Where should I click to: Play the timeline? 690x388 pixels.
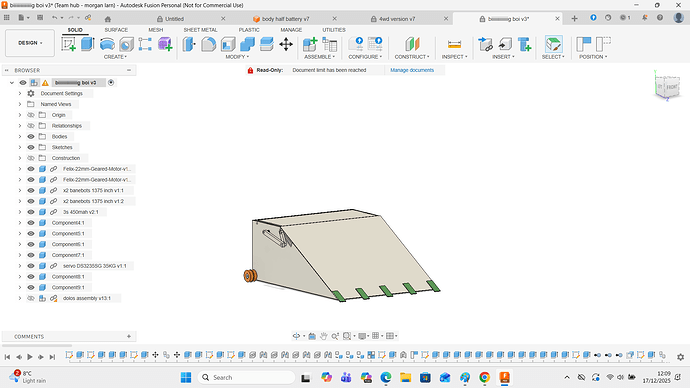pos(30,357)
